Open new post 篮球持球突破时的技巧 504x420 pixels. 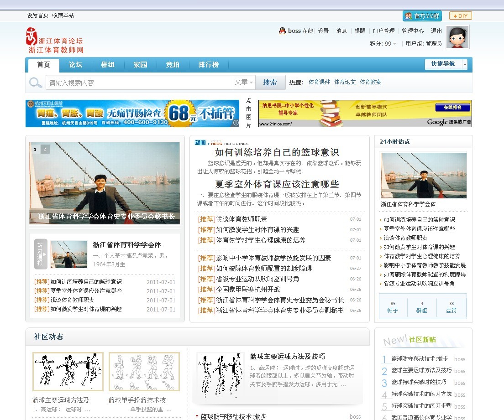pos(419,382)
